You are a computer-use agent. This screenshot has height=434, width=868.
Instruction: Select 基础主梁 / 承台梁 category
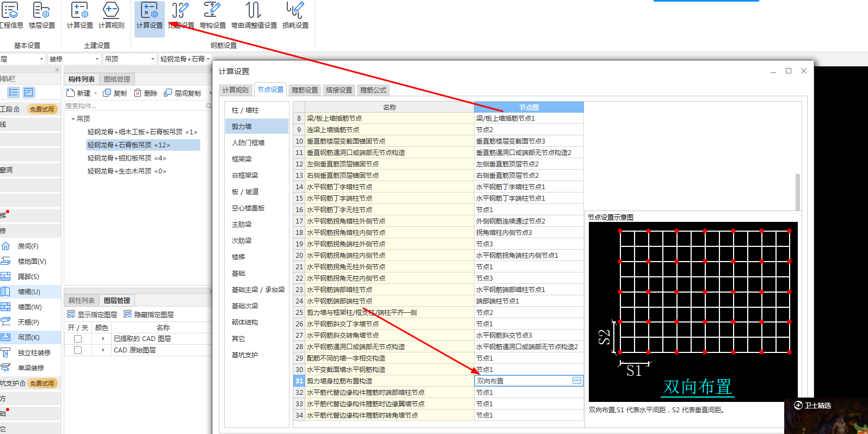(x=256, y=289)
